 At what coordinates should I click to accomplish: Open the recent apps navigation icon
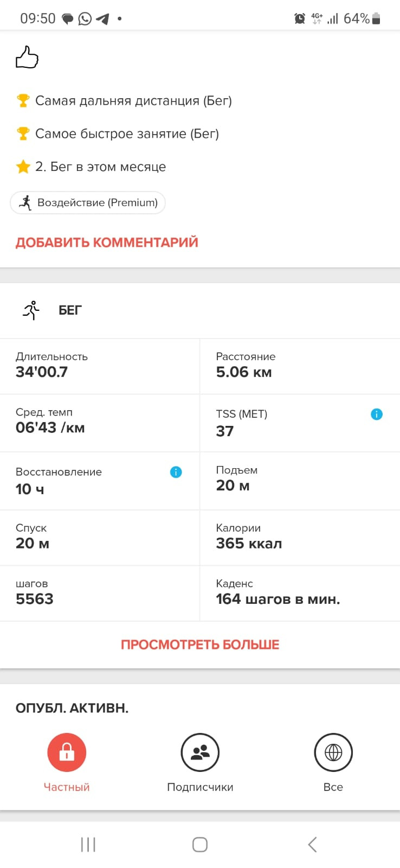tap(88, 844)
